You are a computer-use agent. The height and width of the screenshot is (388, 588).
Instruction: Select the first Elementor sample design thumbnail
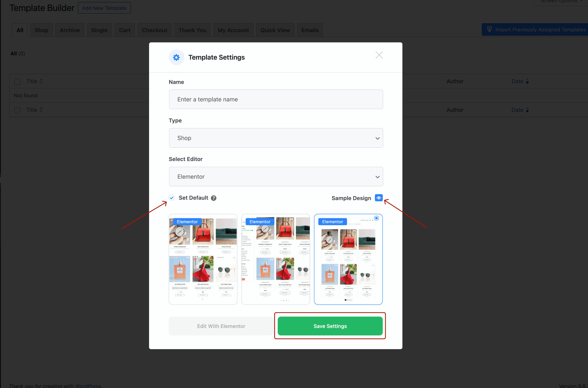pos(203,259)
